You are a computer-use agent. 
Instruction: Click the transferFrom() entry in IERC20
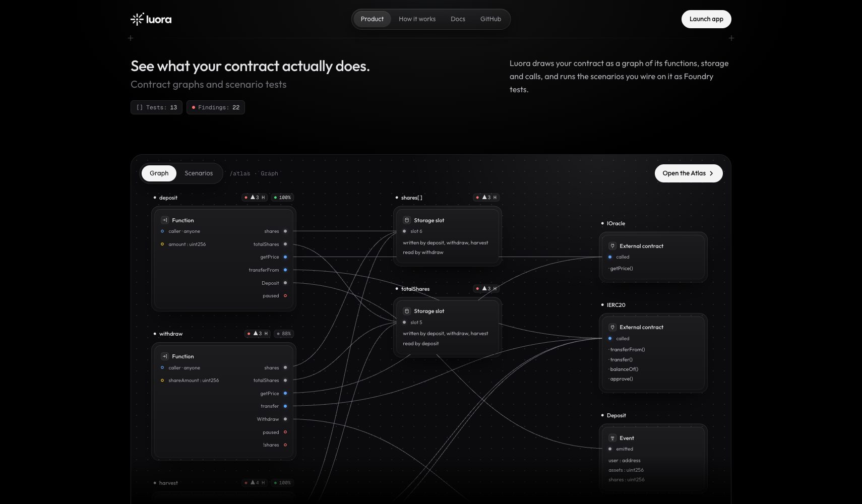(627, 350)
